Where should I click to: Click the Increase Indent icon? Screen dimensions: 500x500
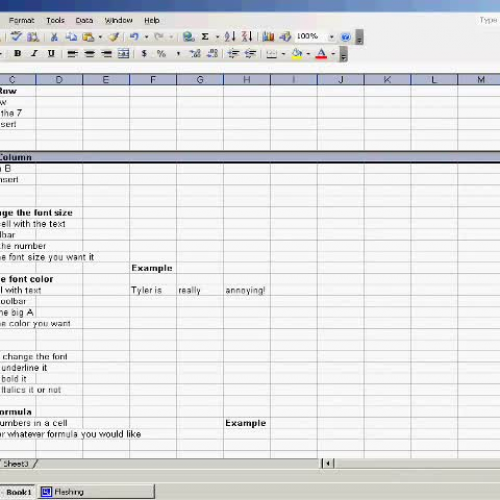pyautogui.click(x=250, y=54)
